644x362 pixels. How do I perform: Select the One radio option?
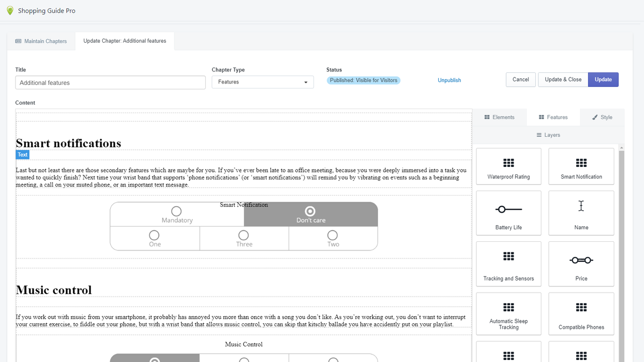154,235
